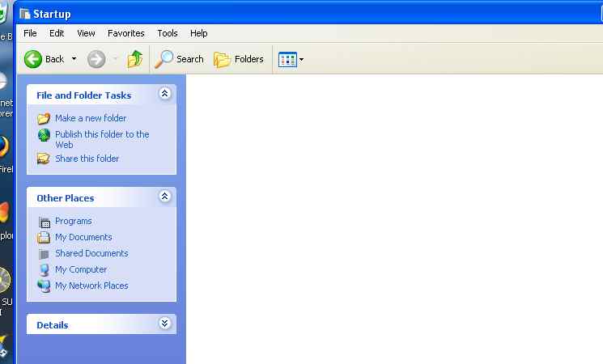603x364 pixels.
Task: Click the globe Publish icon
Action: click(44, 135)
